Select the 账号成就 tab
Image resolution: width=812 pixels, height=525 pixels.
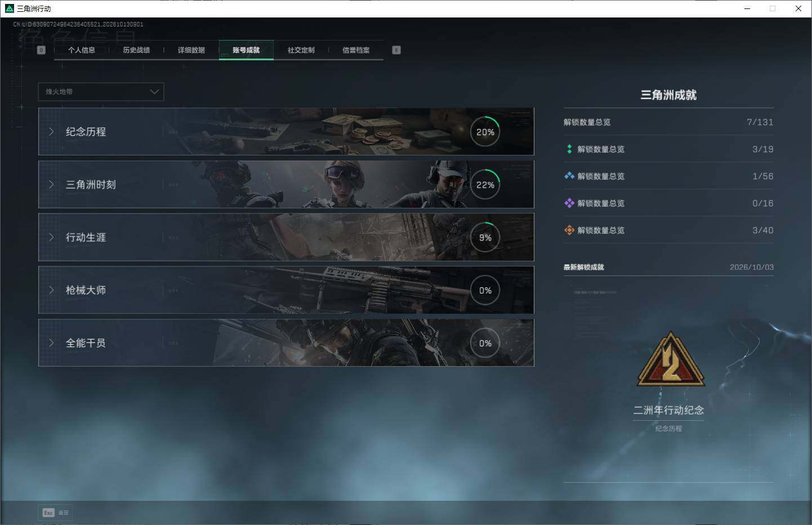(x=246, y=50)
